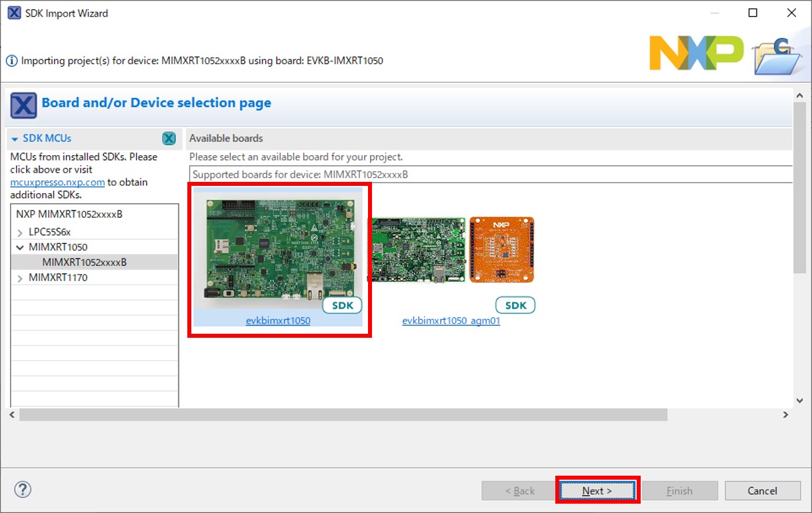Expand the LPC55S6x tree node
This screenshot has height=513, width=812.
point(20,233)
